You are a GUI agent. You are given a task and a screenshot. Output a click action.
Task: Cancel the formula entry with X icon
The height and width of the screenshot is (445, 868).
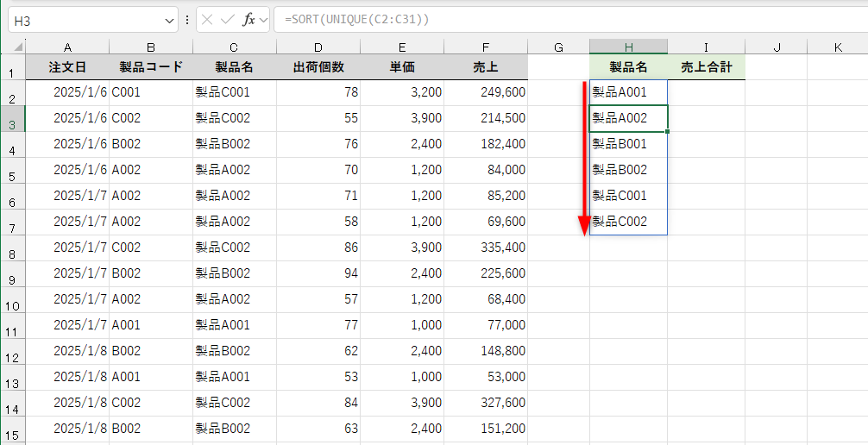click(207, 20)
